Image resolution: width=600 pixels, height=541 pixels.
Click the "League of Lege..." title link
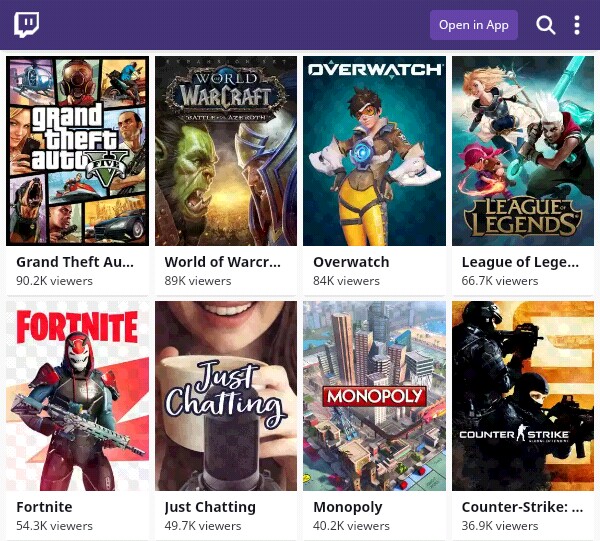pos(520,263)
